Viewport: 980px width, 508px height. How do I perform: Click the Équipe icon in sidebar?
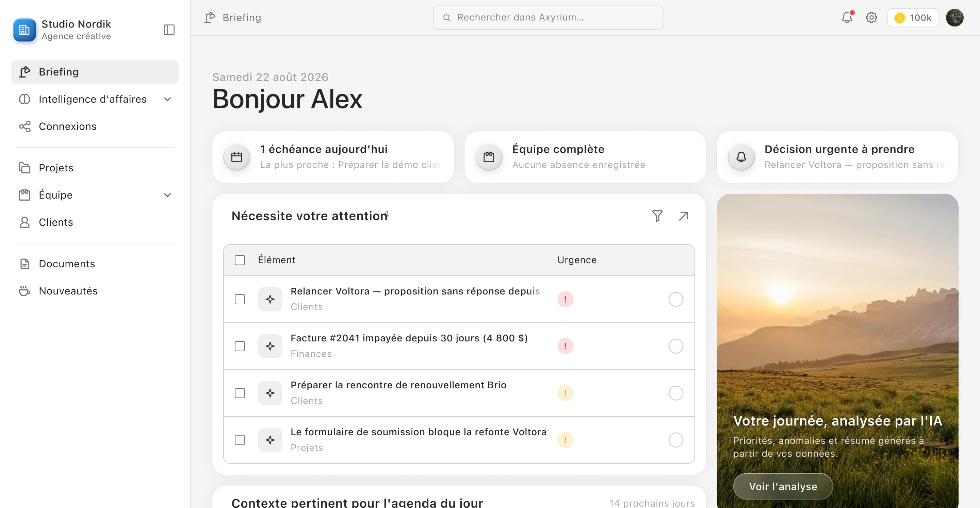click(x=25, y=195)
